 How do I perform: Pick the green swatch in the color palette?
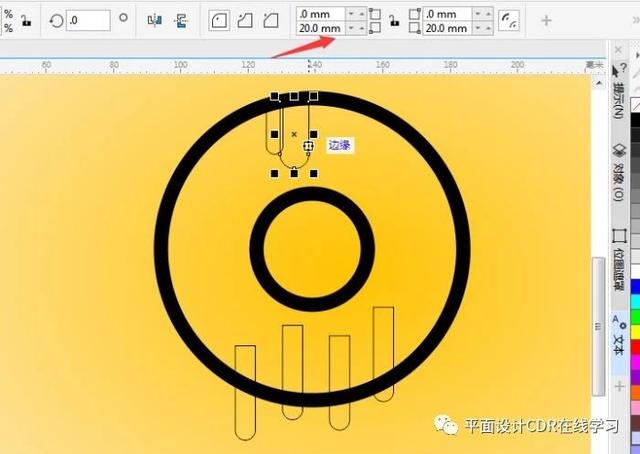pos(636,317)
